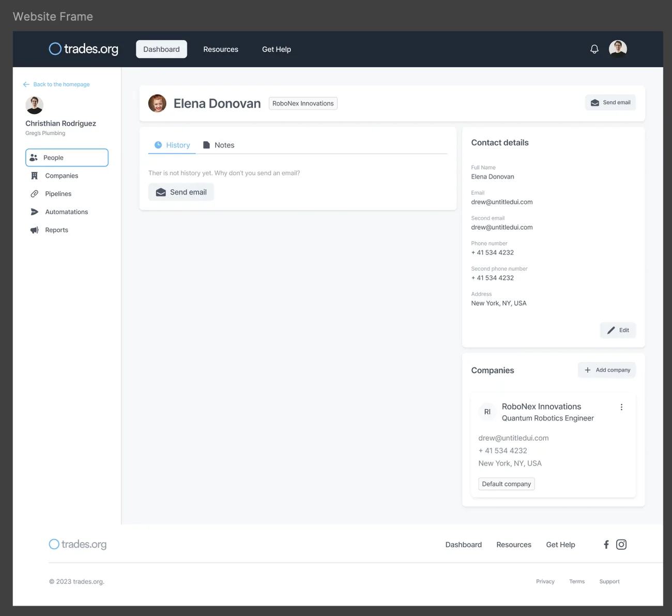Open RoboNex Innovations three-dot menu
672x616 pixels.
pyautogui.click(x=621, y=407)
